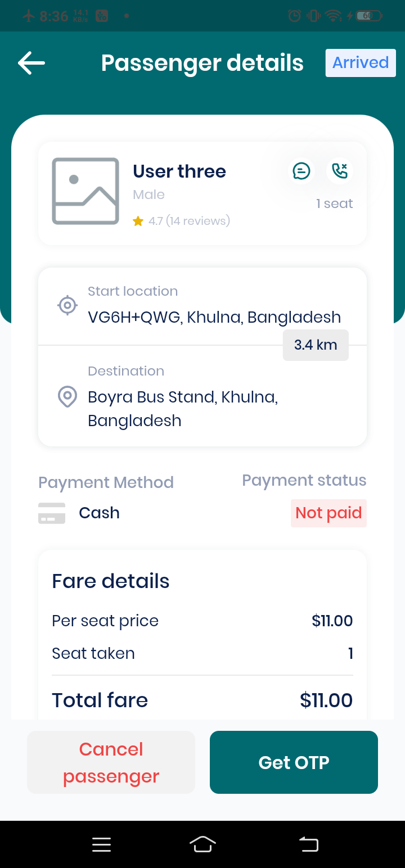Select the Boyra Bus Stand destination address
Image resolution: width=405 pixels, height=868 pixels.
183,409
